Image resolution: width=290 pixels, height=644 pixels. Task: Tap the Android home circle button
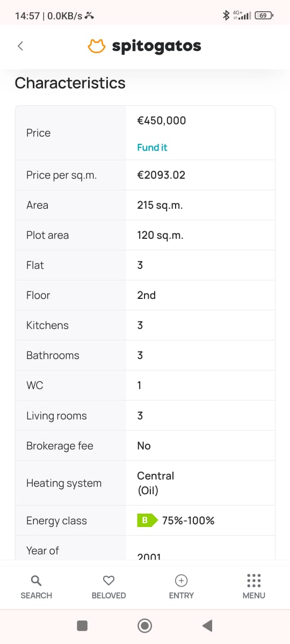point(144,625)
